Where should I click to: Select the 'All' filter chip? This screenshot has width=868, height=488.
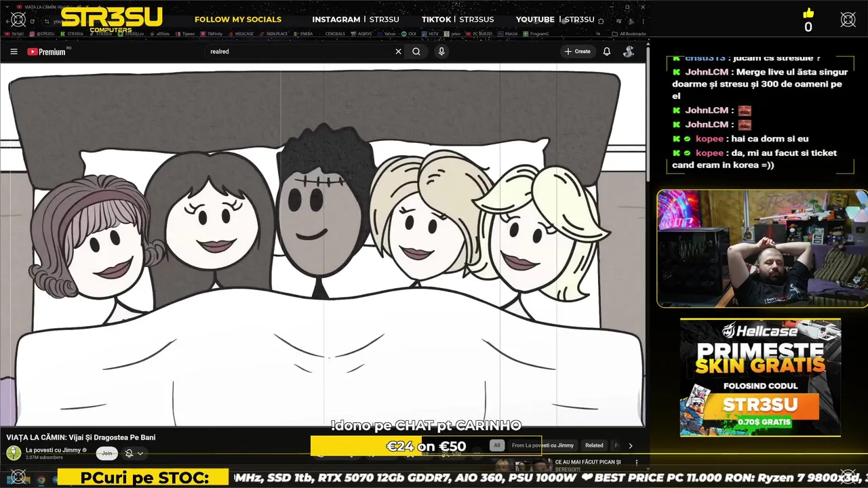click(x=497, y=445)
